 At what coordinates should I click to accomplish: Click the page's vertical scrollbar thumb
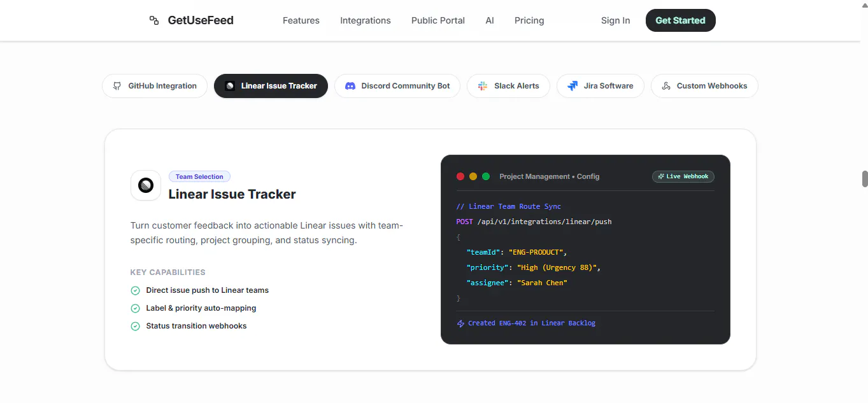coord(865,179)
